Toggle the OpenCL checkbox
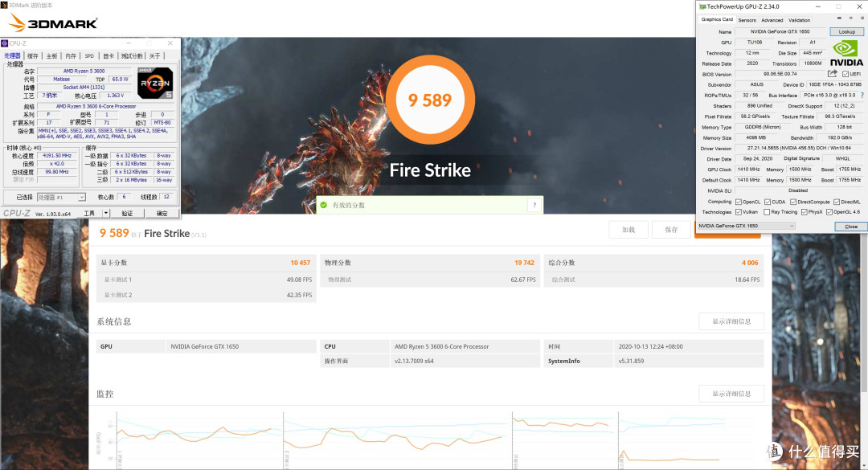The height and width of the screenshot is (470, 868). [739, 202]
